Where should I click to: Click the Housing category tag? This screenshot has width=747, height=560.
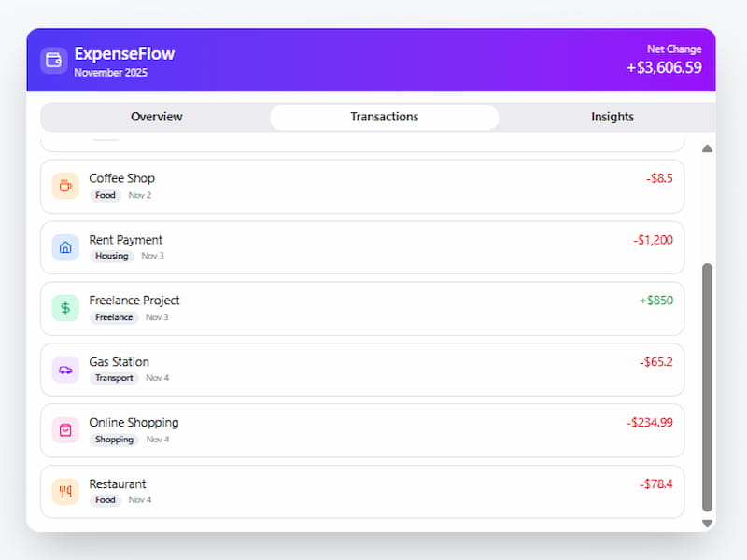click(111, 256)
